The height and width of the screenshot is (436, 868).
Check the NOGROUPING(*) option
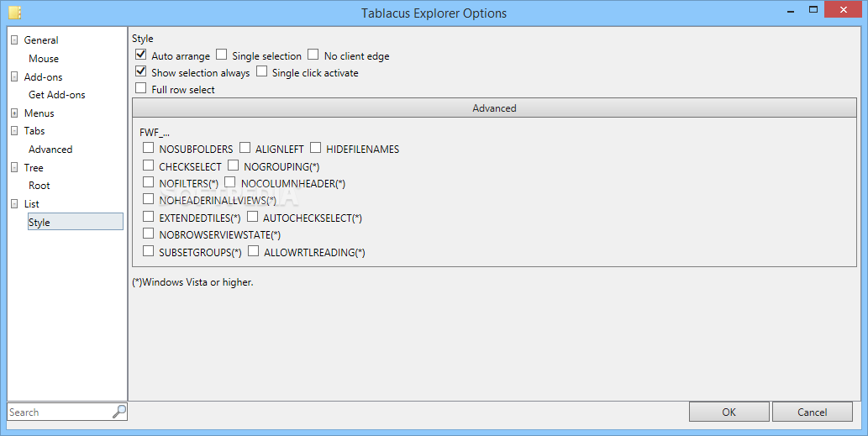click(x=233, y=165)
